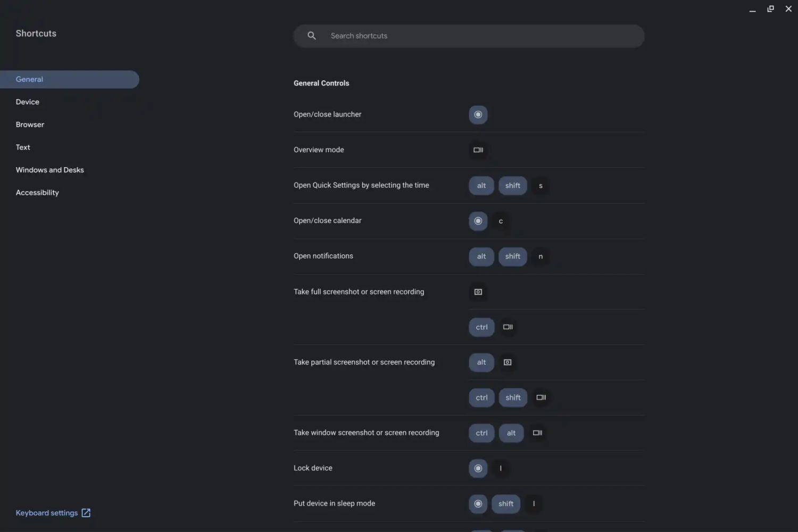This screenshot has height=532, width=798.
Task: Click the overview key icon in window screenshot row
Action: (537, 433)
